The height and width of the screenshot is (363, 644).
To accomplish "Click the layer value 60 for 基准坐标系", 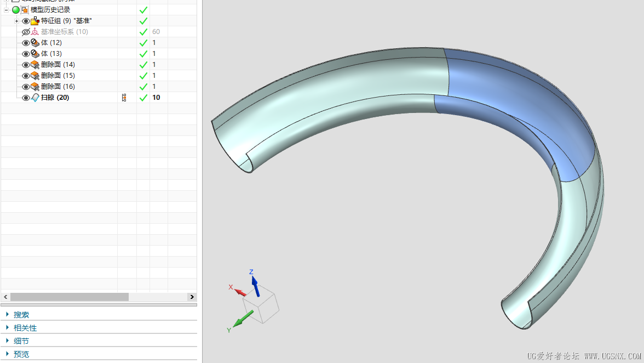I will click(156, 32).
